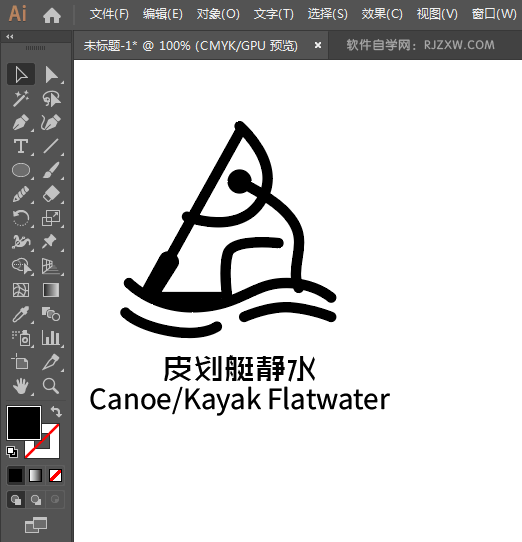
Task: Open the Change Screen Mode button
Action: coord(36,525)
